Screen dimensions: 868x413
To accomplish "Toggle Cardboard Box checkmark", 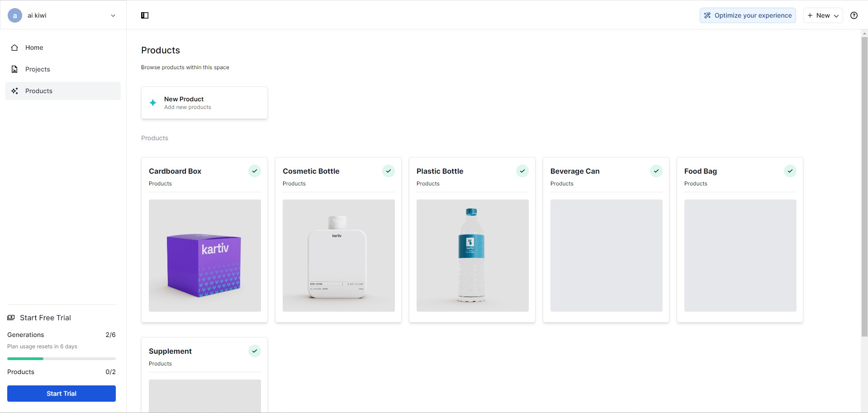I will pos(255,171).
